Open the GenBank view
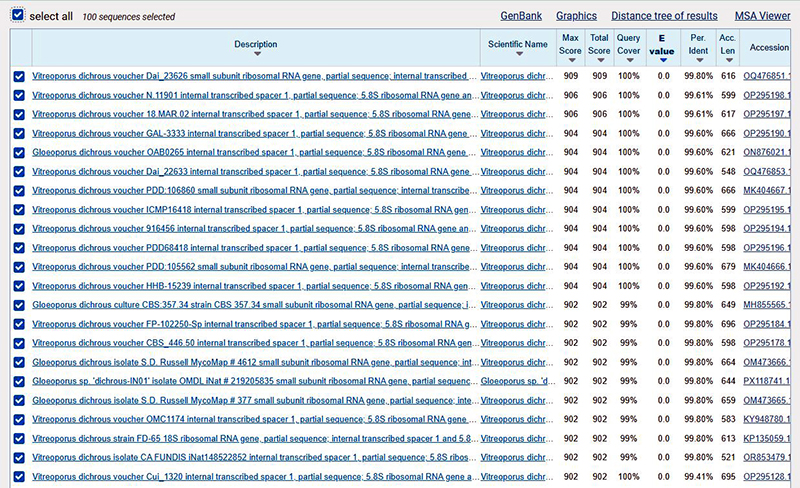Screen dimensions: 800x488 click(521, 16)
